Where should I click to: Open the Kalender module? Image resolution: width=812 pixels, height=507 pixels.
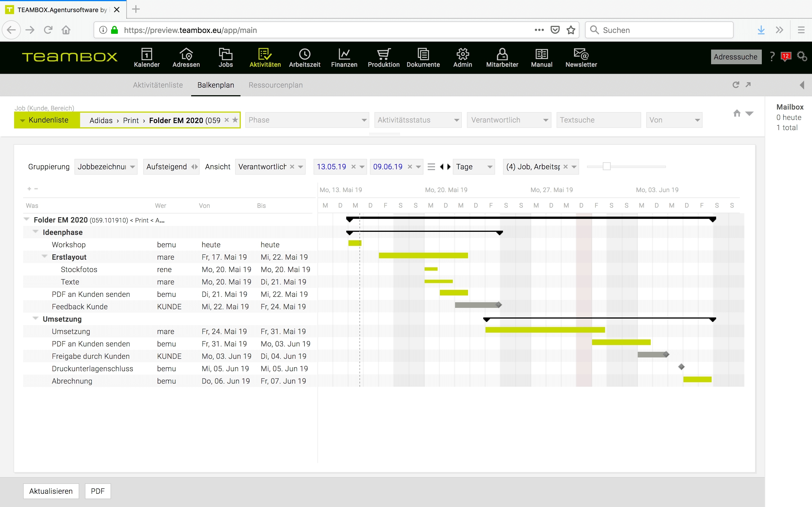pos(147,58)
